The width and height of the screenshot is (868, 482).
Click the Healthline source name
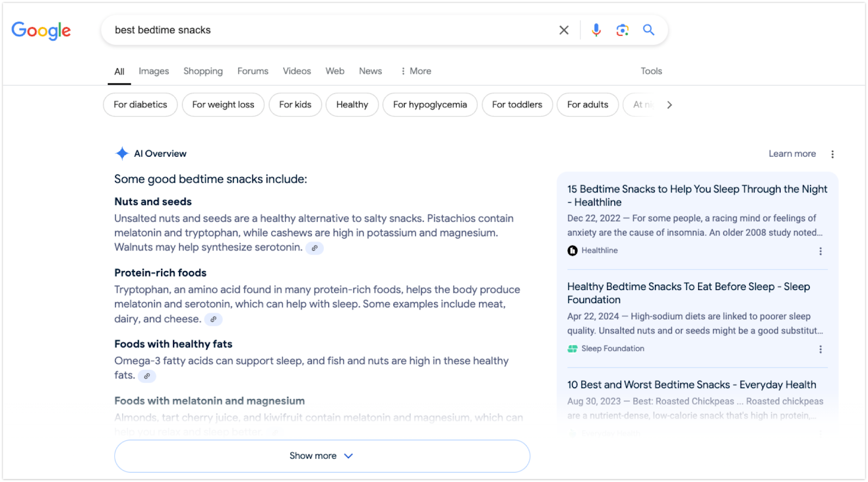click(599, 250)
